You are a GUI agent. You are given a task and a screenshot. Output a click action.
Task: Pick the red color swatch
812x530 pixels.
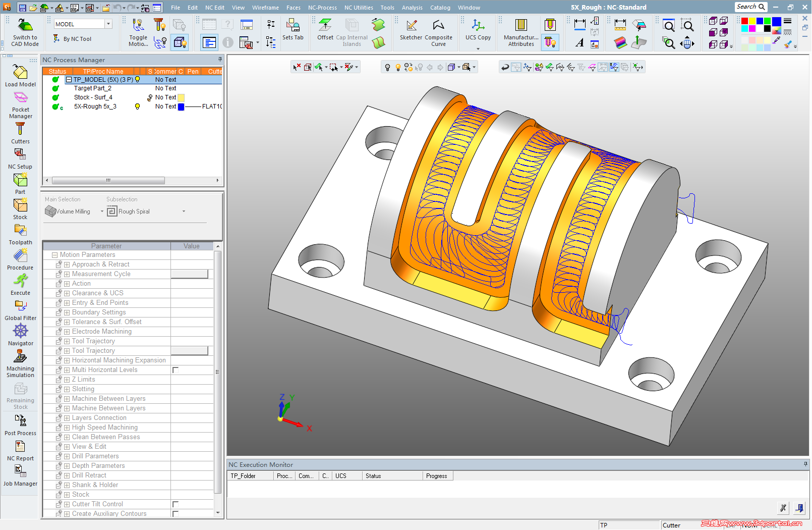tap(744, 21)
